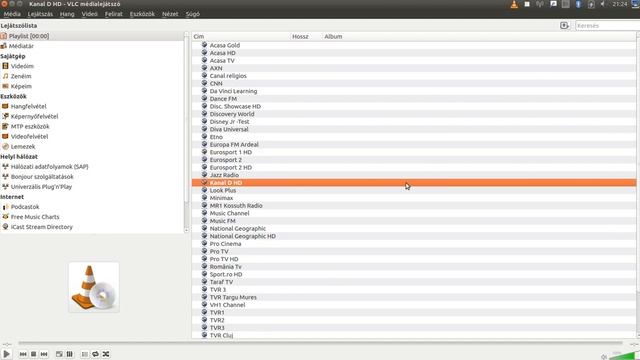Sort playlist by Hossz column header
Viewport: 640px width, 360px height.
[306, 36]
